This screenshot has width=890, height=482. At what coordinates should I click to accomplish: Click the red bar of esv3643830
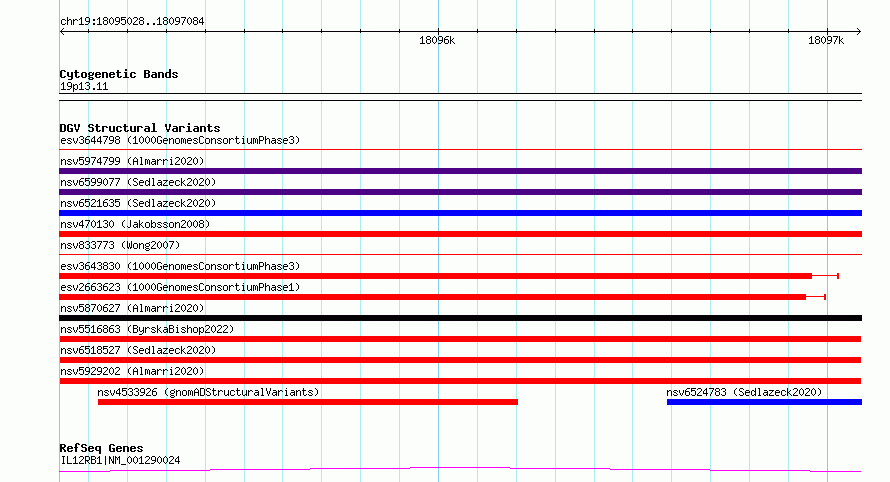click(435, 276)
